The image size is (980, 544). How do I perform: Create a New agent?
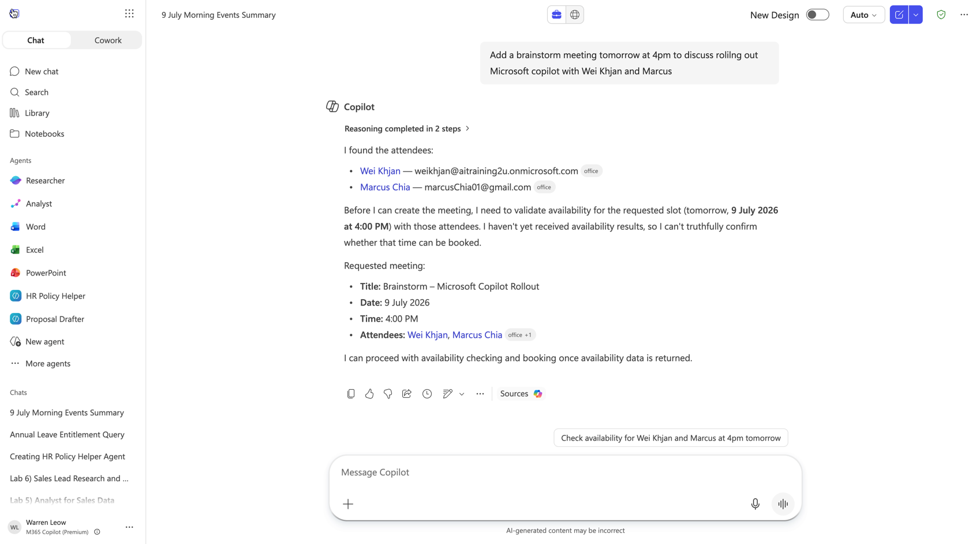(72, 341)
